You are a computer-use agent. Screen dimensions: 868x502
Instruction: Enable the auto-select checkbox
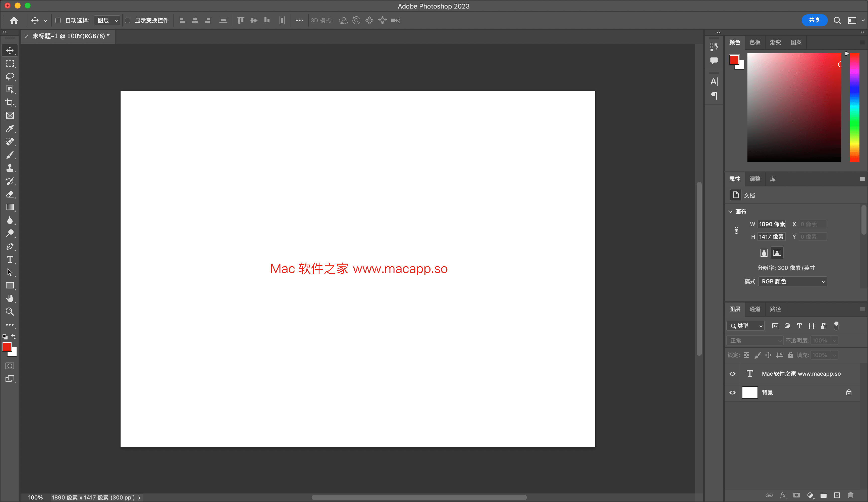click(x=58, y=20)
